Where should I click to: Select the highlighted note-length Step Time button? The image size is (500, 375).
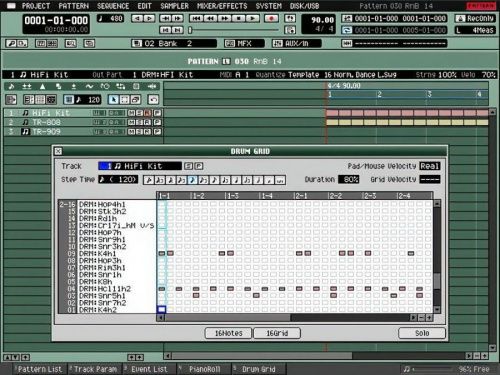[x=192, y=180]
